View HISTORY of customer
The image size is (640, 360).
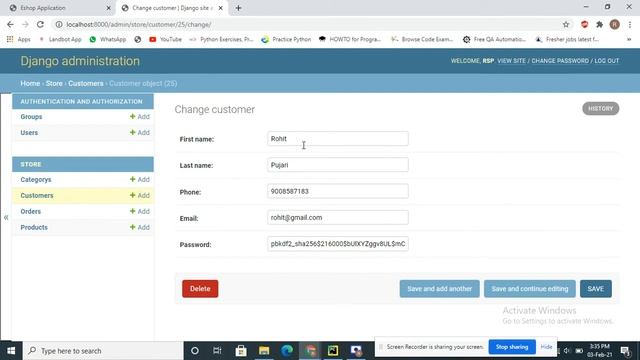[x=600, y=109]
